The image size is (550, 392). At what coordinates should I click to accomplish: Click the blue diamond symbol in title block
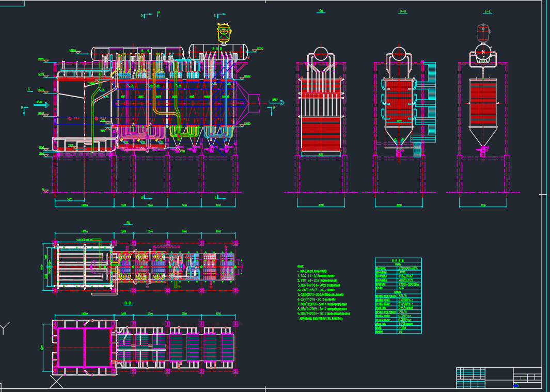click(516, 385)
